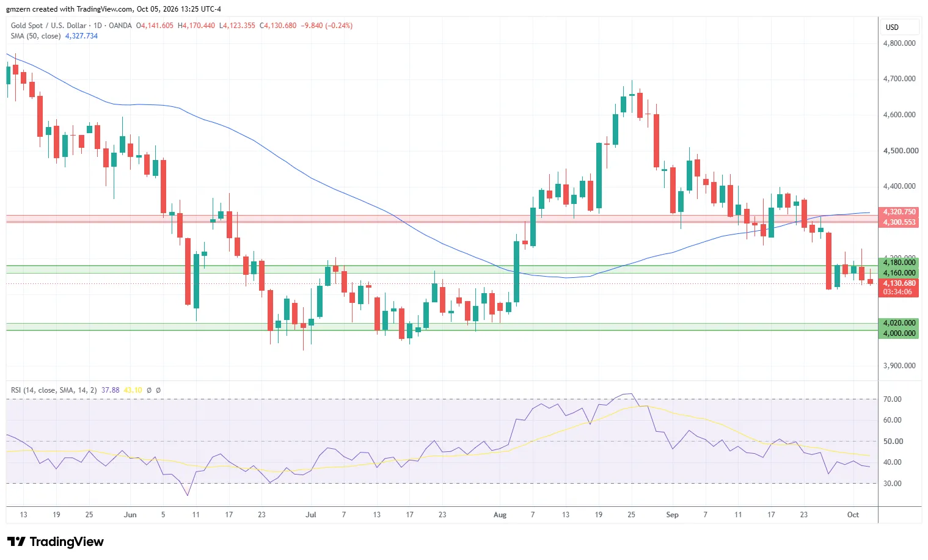The image size is (928, 560).
Task: Click the 4,600.000 price axis label
Action: (x=899, y=115)
